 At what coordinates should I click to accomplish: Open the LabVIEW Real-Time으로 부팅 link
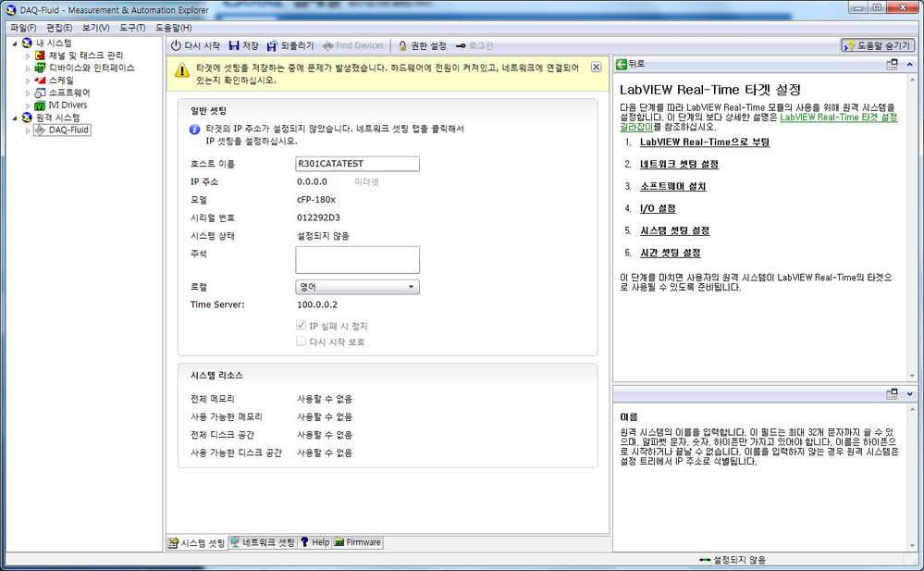(705, 143)
